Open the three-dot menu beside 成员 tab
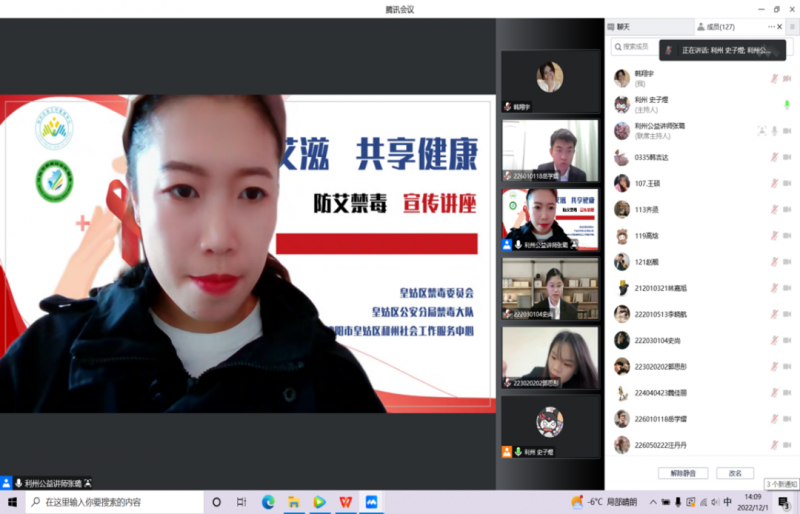Screen dimensions: 800x514 (x=771, y=27)
